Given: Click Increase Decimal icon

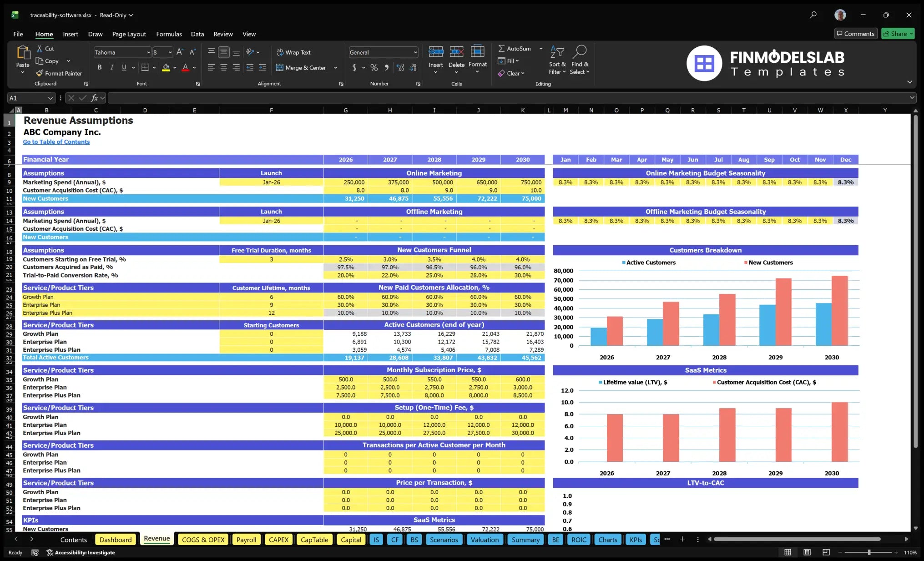Looking at the screenshot, I should pyautogui.click(x=400, y=67).
